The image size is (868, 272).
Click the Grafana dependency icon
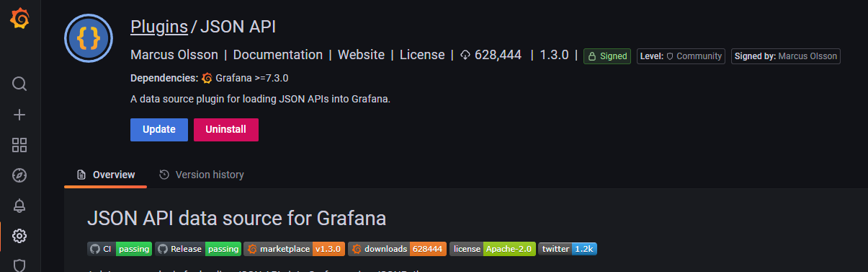pos(207,78)
